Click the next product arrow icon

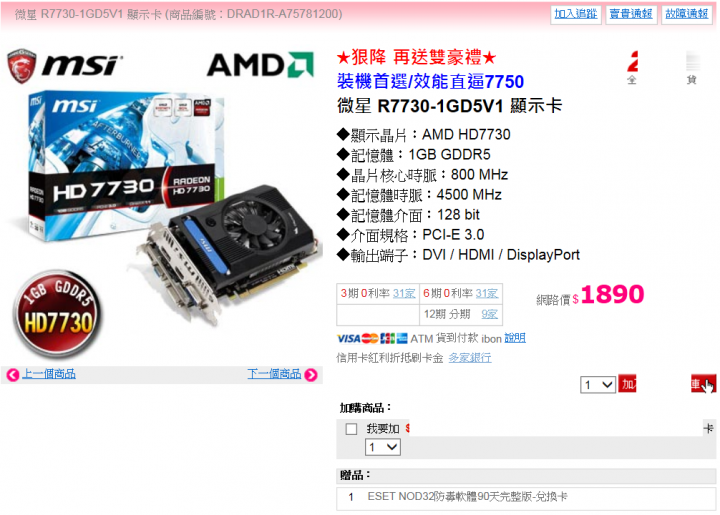311,375
